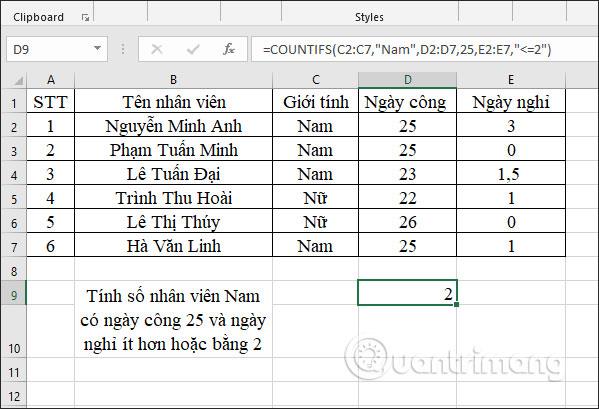Viewport: 599px width, 409px height.
Task: Click 'Ngày nghỉ' value 3 of Nguyễn Minh Anh
Action: (x=511, y=126)
